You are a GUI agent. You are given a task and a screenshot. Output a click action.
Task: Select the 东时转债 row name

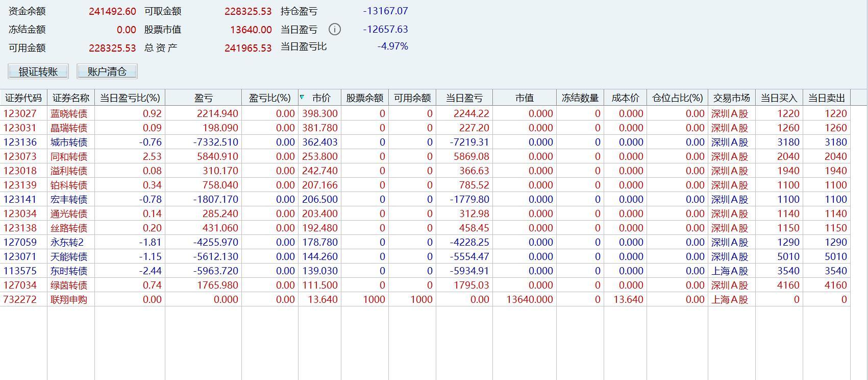69,271
